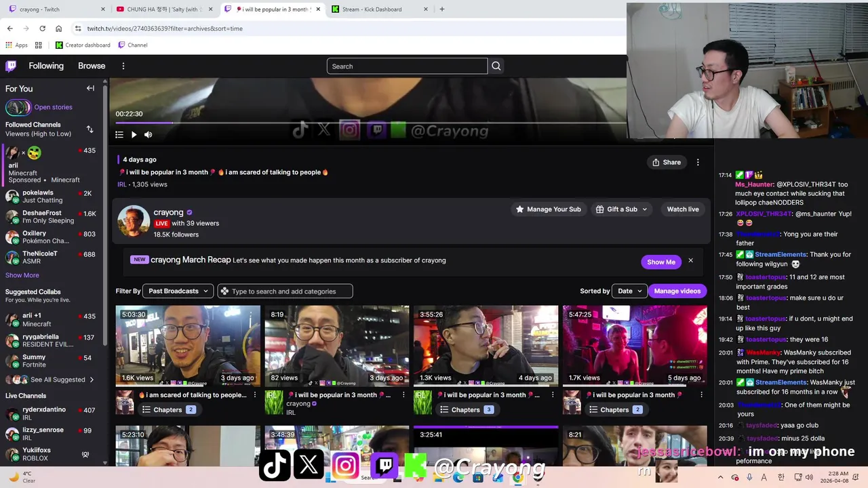Click the search magnifier button

point(496,66)
